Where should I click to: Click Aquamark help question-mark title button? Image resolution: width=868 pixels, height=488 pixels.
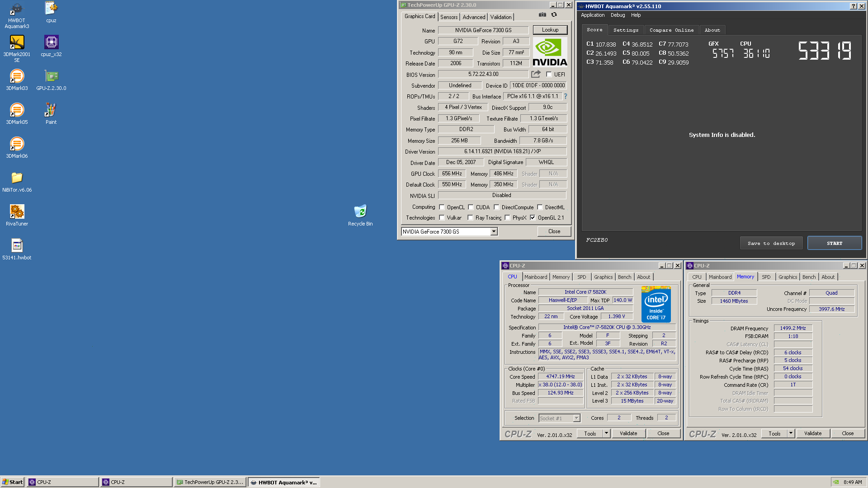tap(853, 6)
